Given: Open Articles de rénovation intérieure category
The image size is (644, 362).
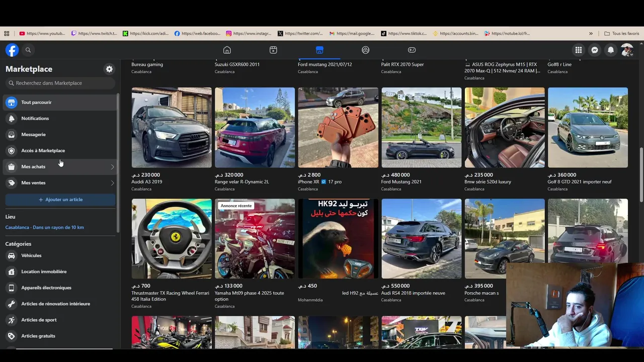Looking at the screenshot, I should tap(60, 304).
